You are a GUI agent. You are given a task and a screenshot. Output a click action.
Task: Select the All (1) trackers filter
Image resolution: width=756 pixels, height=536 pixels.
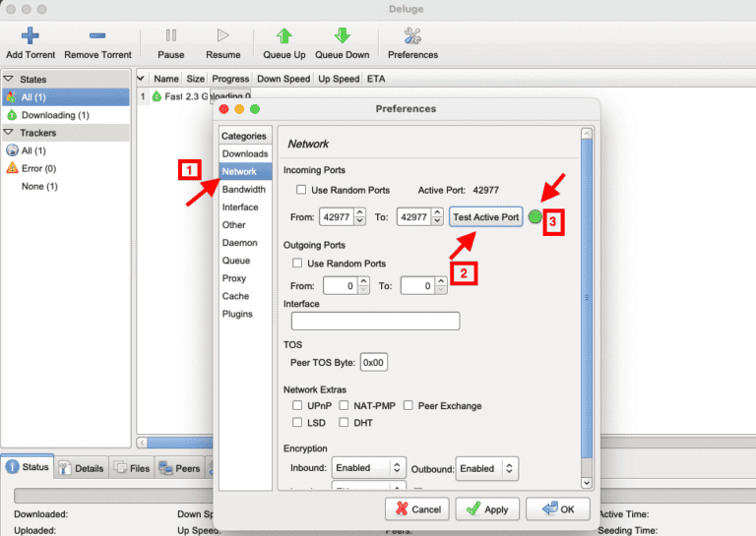tap(66, 150)
